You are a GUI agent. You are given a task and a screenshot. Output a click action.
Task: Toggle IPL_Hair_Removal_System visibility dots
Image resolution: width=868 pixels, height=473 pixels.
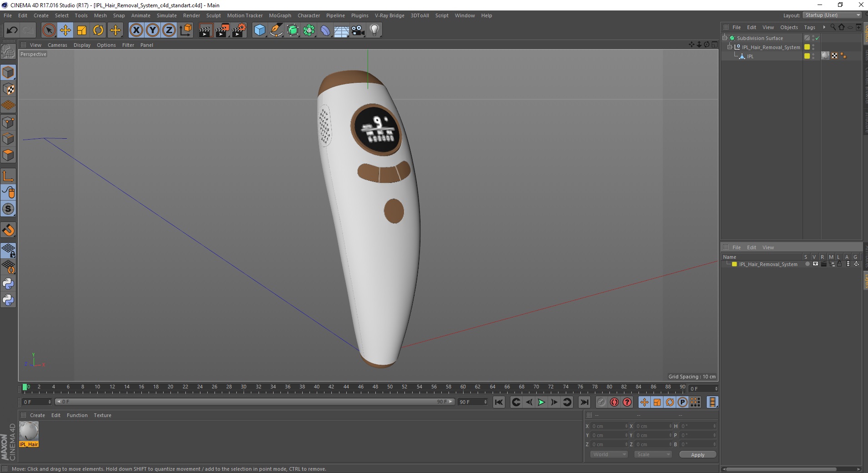[813, 47]
